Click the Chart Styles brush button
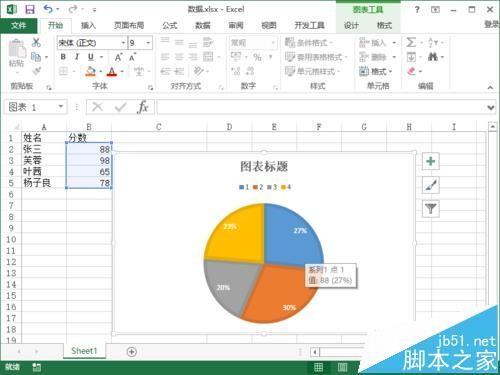 point(431,185)
